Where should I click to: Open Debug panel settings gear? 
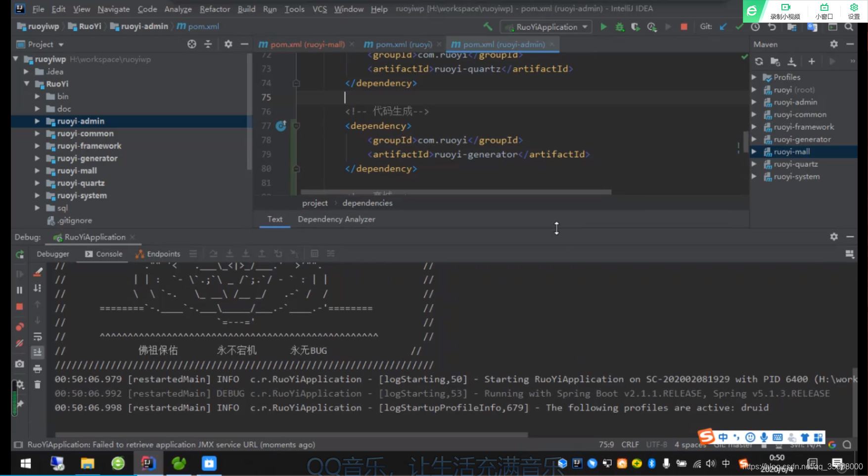pos(834,237)
